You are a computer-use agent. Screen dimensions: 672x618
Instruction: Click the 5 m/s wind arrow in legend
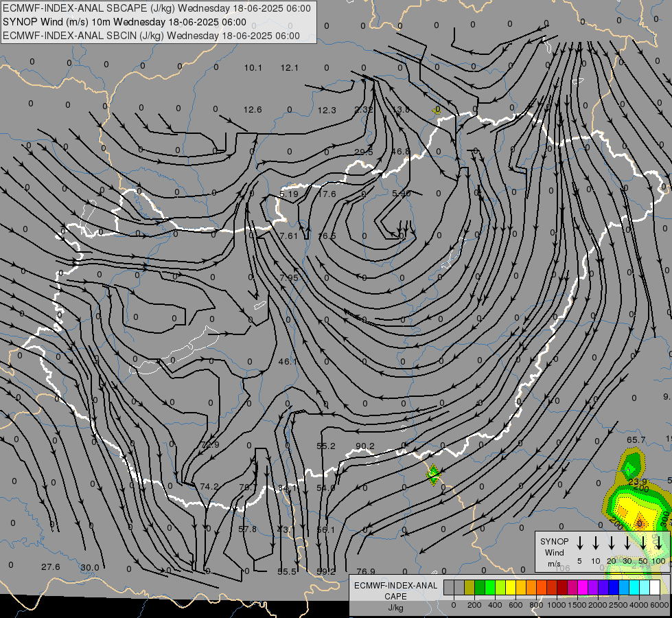coord(579,543)
